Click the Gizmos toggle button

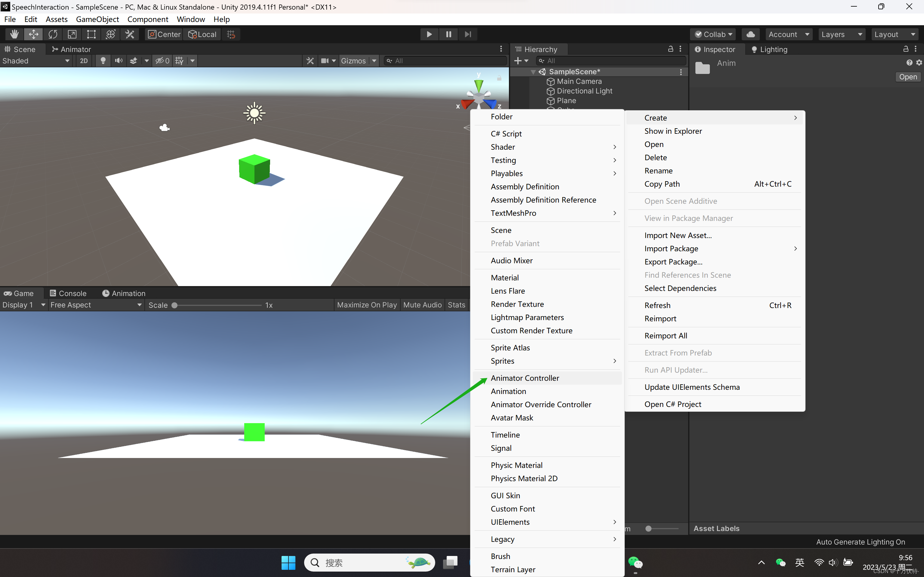(353, 60)
